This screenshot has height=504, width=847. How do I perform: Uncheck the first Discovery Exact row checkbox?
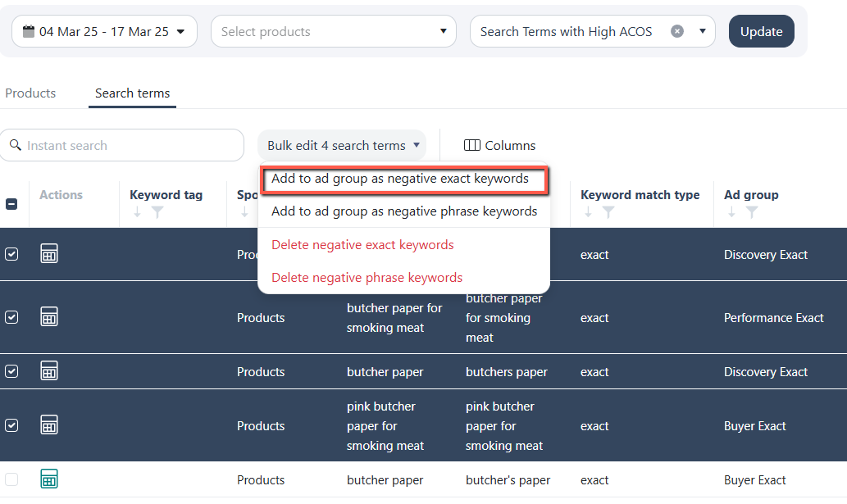coord(11,253)
